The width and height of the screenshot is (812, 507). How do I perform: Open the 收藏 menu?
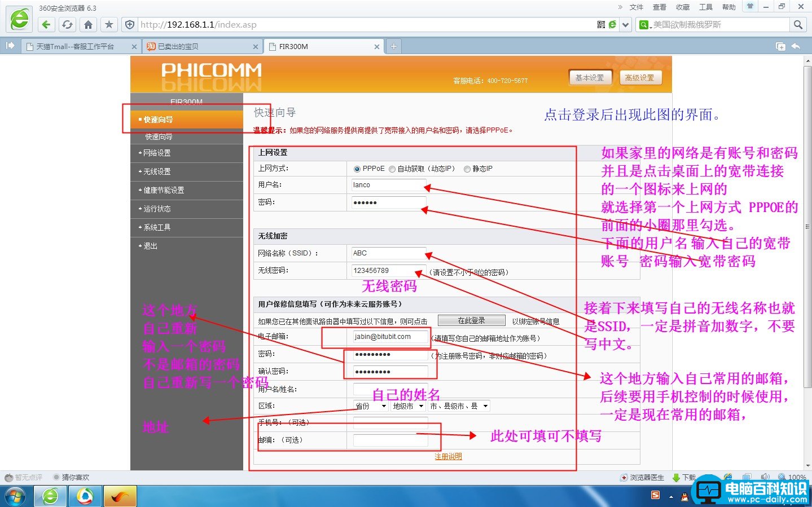[683, 7]
